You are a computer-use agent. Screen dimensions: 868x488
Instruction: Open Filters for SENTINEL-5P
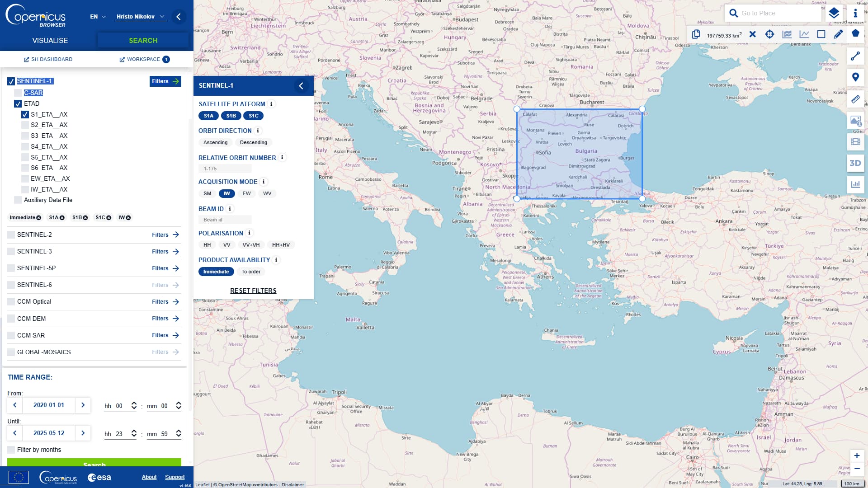pos(165,268)
